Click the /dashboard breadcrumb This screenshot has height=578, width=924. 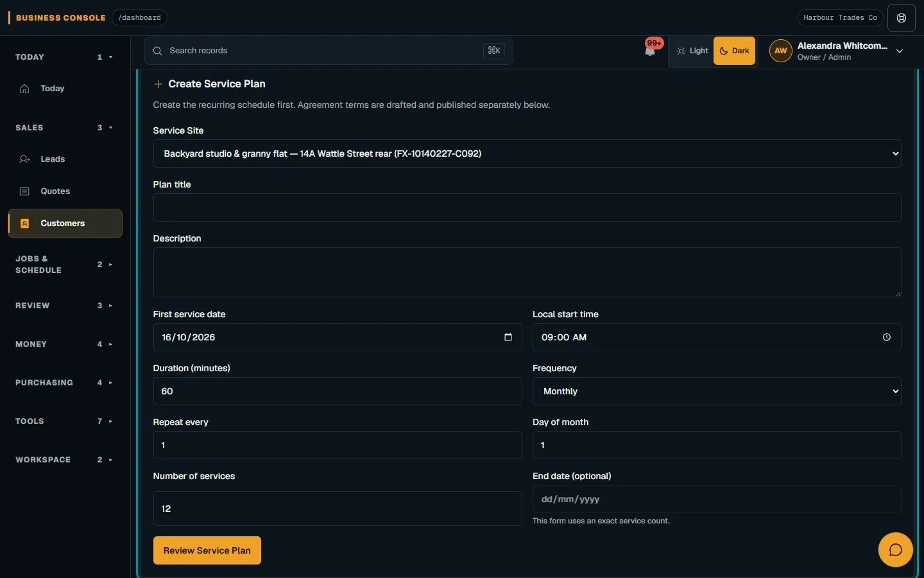click(x=139, y=18)
